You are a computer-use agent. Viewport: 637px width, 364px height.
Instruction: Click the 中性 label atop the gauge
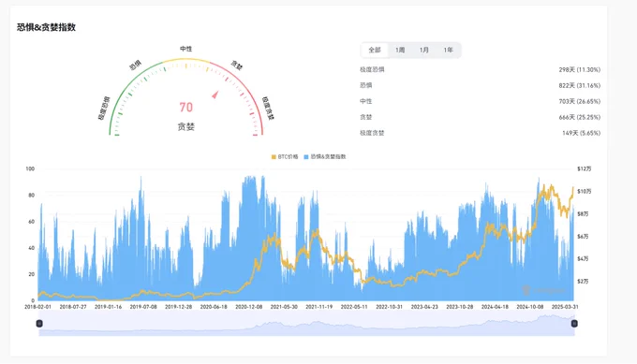[x=186, y=49]
